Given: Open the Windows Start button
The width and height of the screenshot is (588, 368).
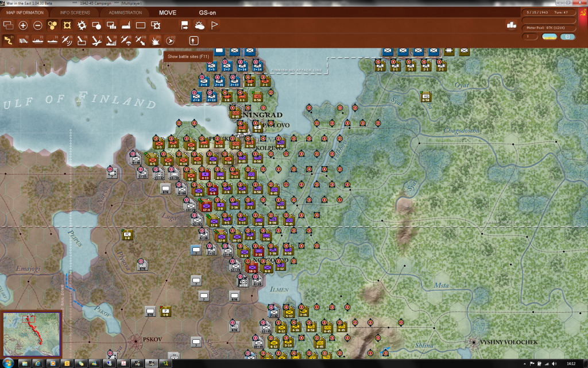Looking at the screenshot, I should pyautogui.click(x=7, y=363).
